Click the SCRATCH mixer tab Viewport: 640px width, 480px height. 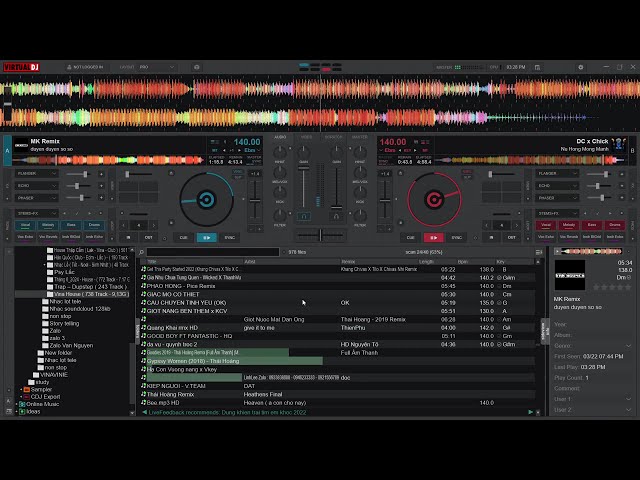333,137
